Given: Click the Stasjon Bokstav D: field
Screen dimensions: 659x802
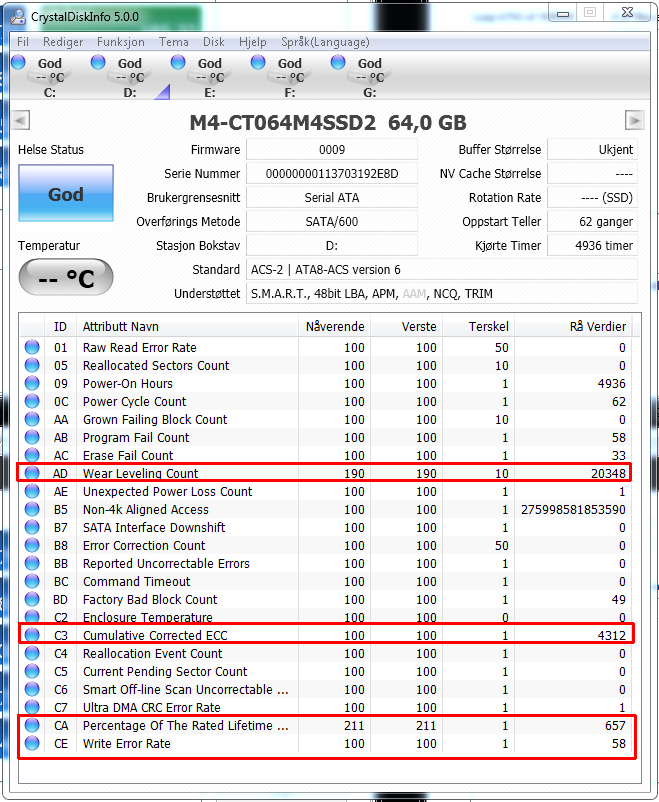Looking at the screenshot, I should tap(332, 246).
